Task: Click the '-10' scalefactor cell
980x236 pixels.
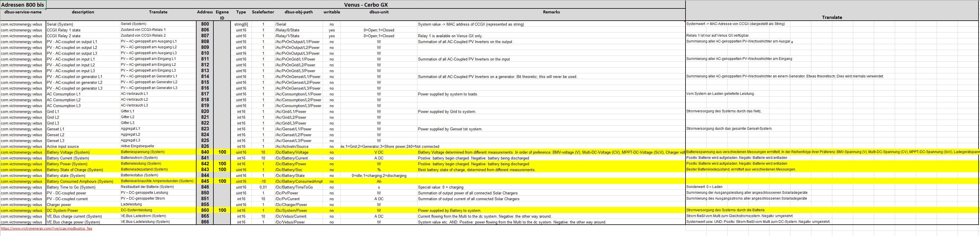Action: coord(263,181)
